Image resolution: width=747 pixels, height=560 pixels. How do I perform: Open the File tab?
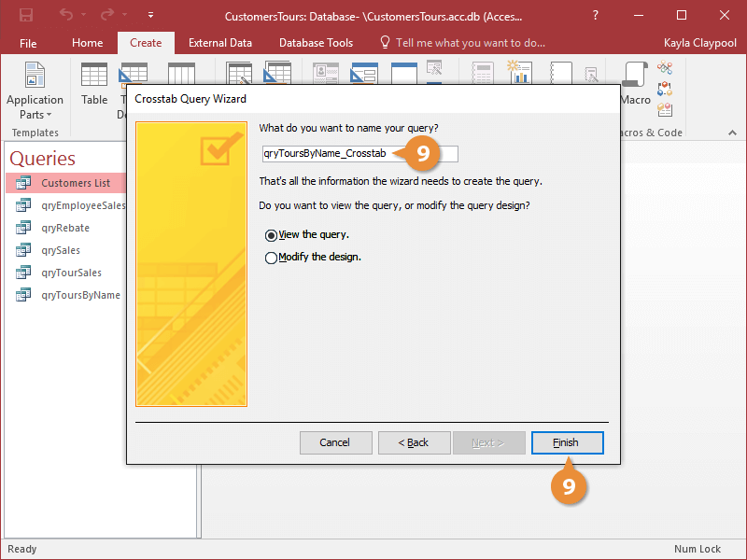click(x=28, y=43)
